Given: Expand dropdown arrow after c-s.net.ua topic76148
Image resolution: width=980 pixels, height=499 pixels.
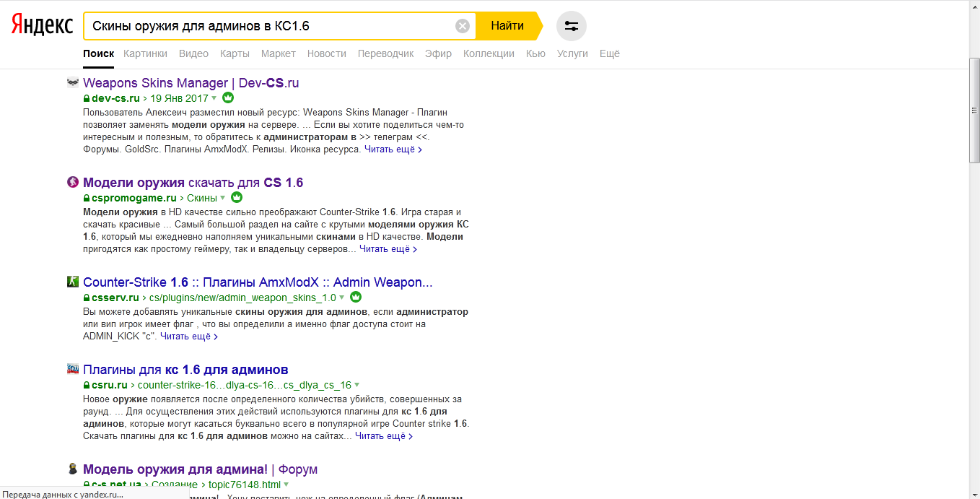Looking at the screenshot, I should coord(286,485).
